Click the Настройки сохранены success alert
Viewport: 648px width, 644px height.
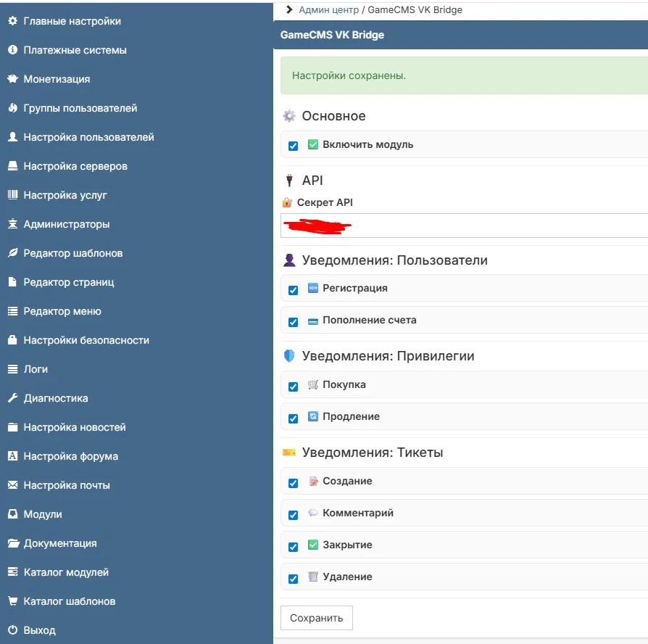464,75
